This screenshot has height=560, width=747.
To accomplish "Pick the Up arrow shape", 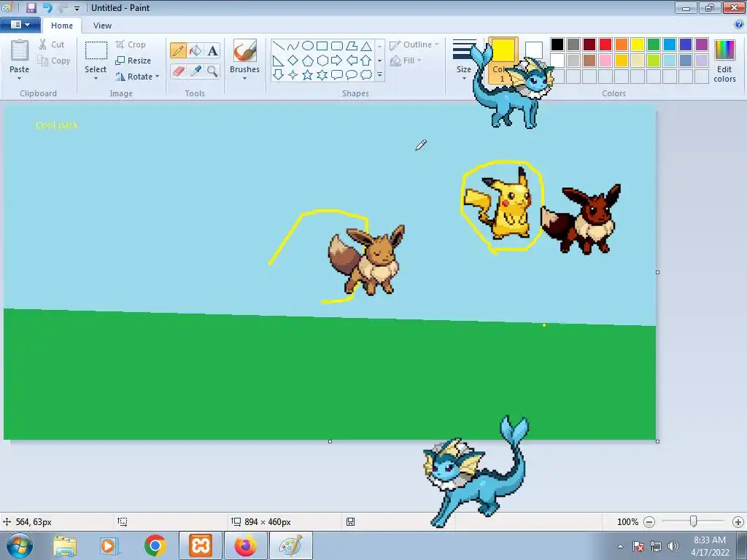I will tap(366, 61).
